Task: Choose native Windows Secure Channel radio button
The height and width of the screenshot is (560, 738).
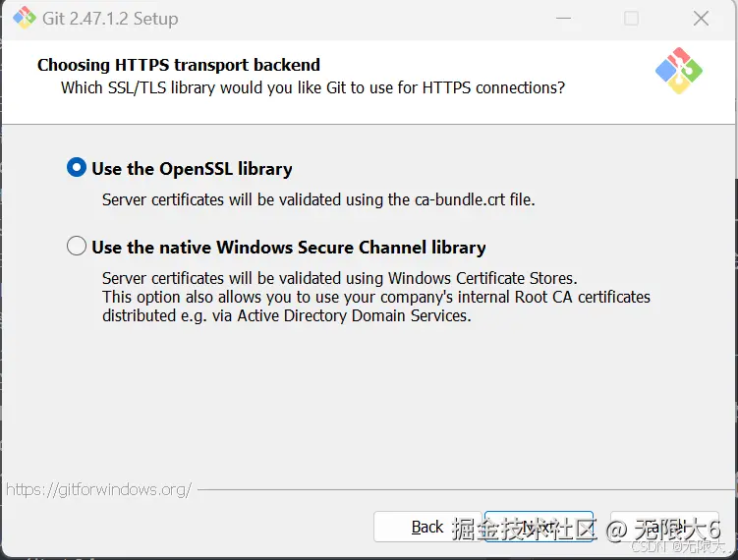Action: (x=77, y=247)
